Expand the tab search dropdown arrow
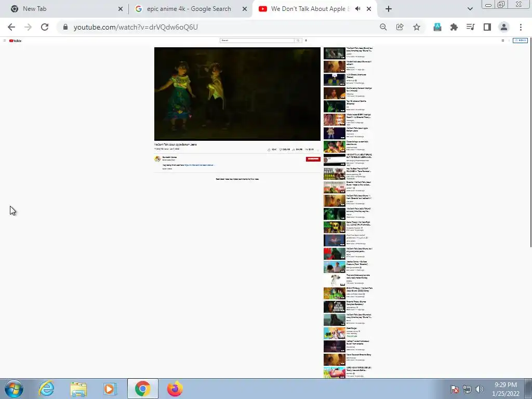 click(x=470, y=9)
